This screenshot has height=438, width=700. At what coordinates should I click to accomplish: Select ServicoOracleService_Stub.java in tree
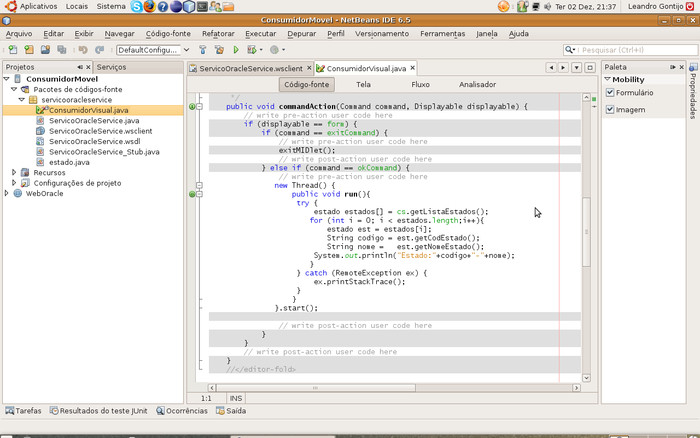coord(104,152)
